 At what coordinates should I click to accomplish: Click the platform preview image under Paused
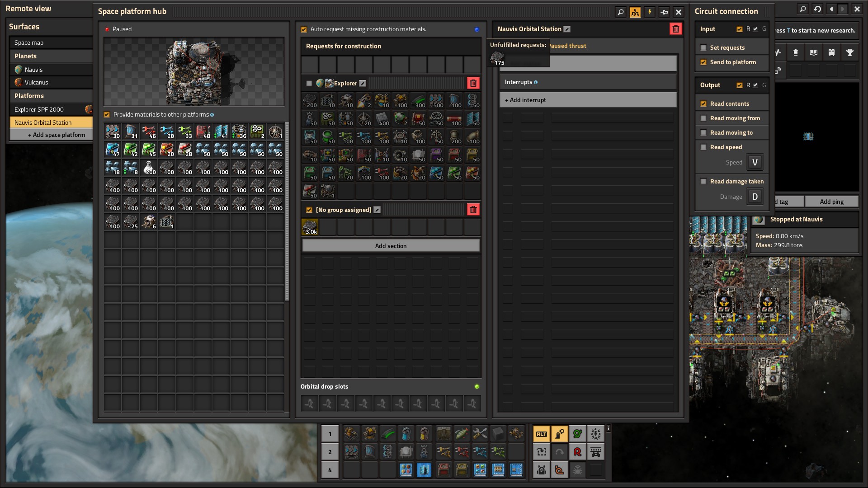pos(194,72)
